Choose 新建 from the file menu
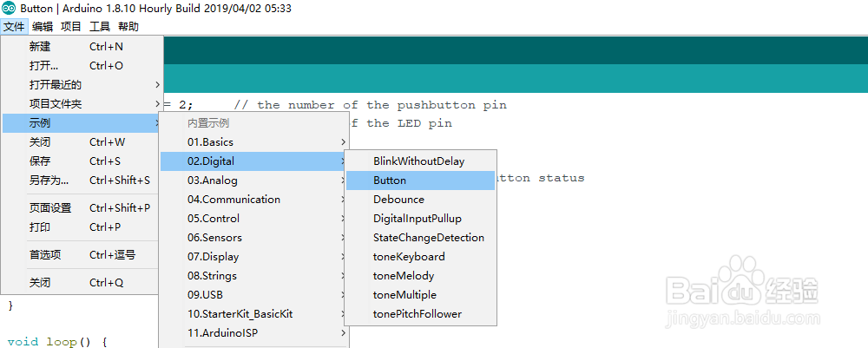 tap(82, 47)
